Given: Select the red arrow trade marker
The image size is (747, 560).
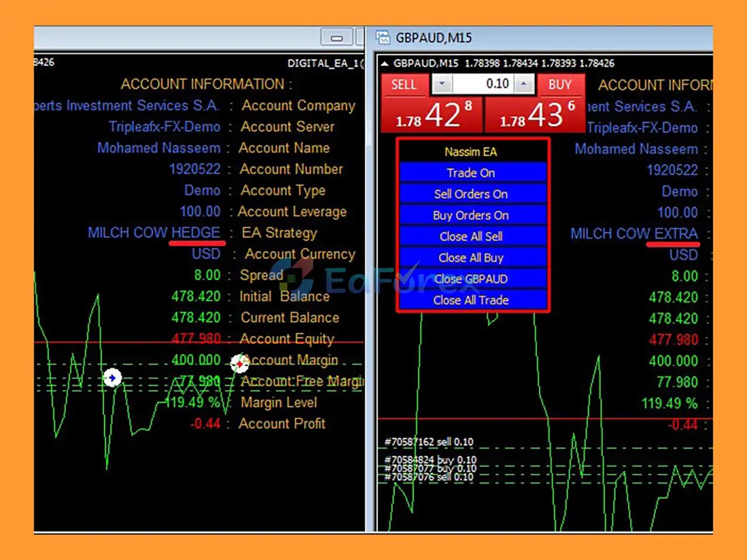Looking at the screenshot, I should (x=239, y=363).
